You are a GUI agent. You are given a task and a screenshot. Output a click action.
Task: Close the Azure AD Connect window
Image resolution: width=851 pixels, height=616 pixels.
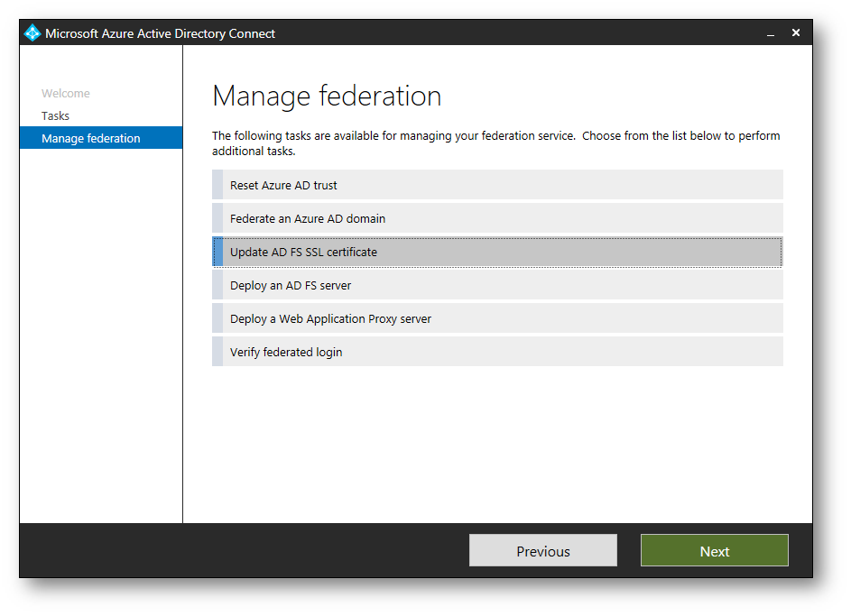click(x=796, y=32)
